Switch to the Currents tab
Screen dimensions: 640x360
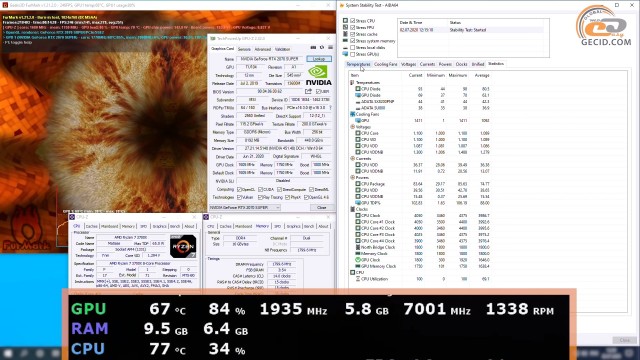[x=427, y=64]
